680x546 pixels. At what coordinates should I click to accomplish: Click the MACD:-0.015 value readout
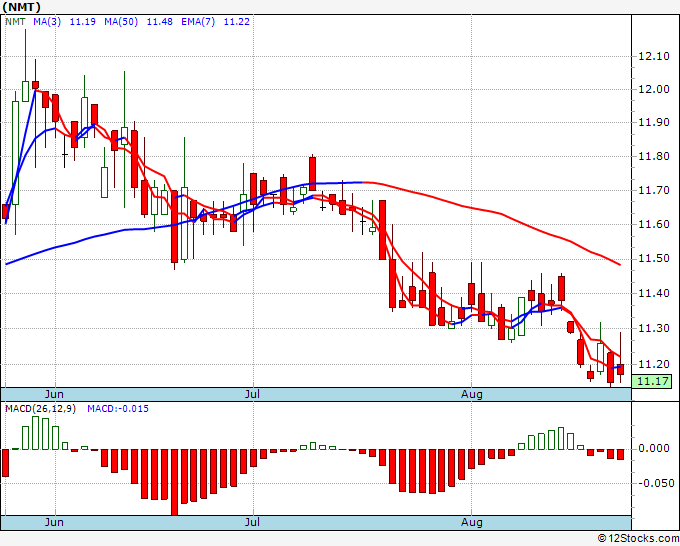(x=118, y=409)
